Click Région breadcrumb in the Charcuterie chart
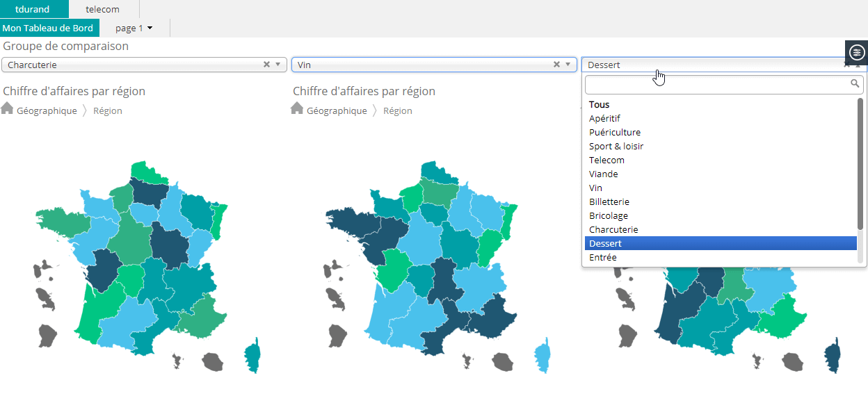Viewport: 868px width, 412px height. (x=108, y=110)
